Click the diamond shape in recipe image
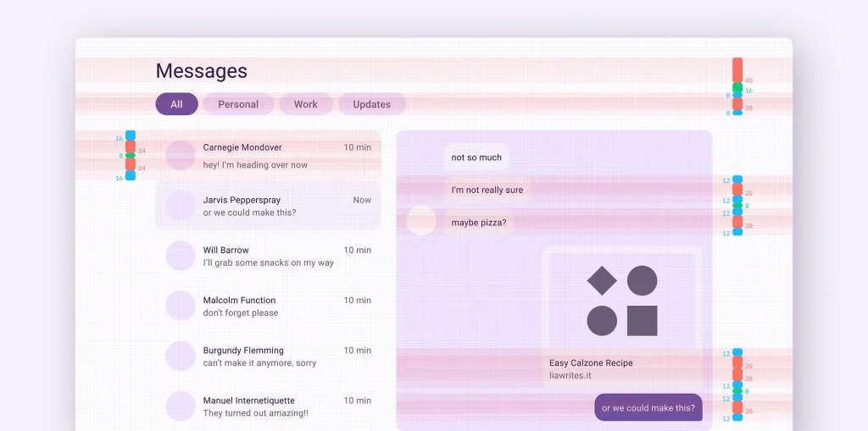This screenshot has height=431, width=868. point(602,281)
